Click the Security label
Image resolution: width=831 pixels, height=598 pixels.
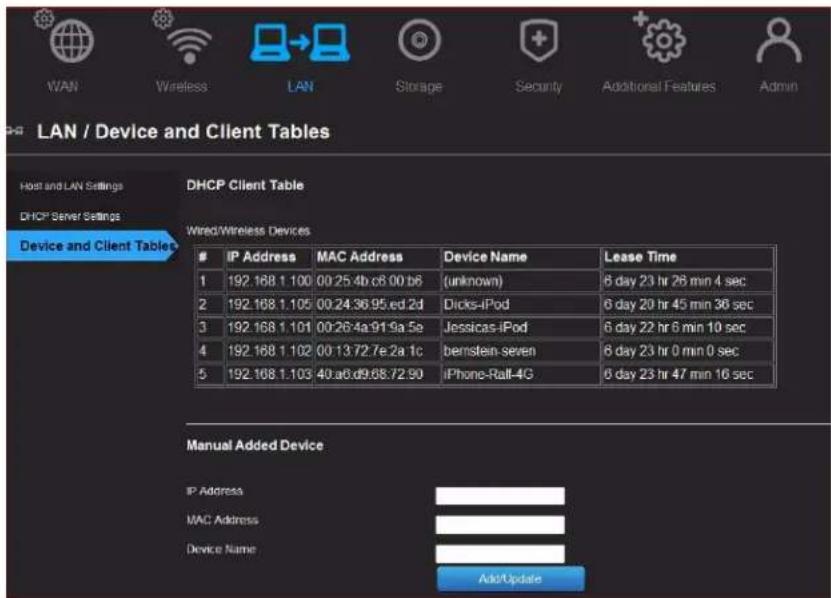[x=538, y=86]
